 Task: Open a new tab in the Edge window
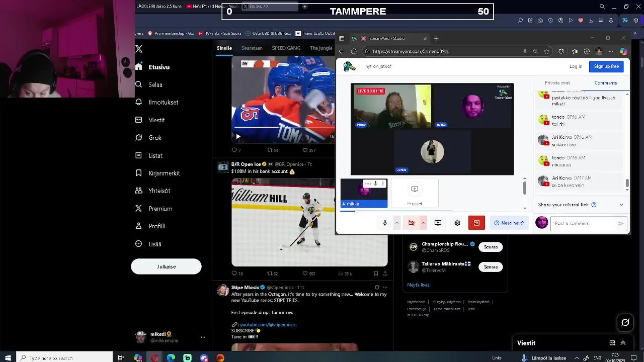[436, 38]
